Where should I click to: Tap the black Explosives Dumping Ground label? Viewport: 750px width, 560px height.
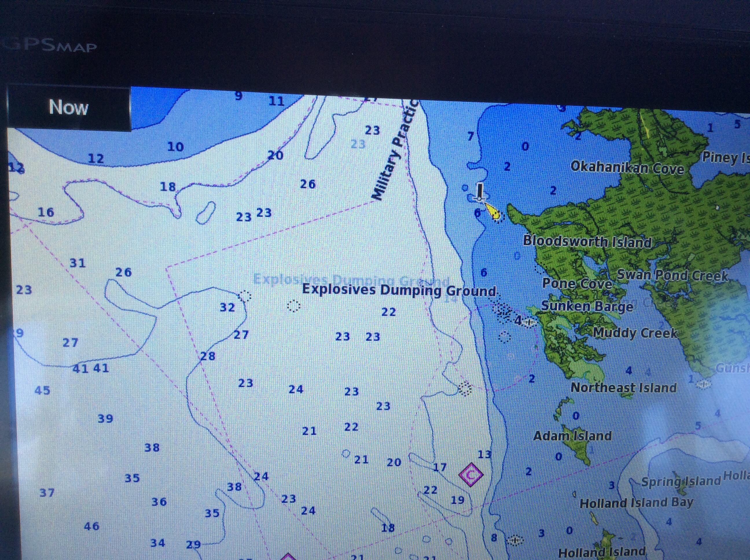399,290
